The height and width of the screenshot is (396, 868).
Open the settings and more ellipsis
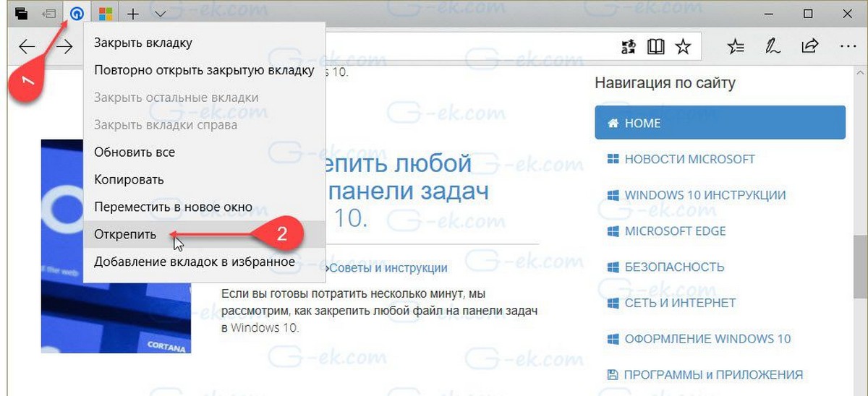point(847,47)
